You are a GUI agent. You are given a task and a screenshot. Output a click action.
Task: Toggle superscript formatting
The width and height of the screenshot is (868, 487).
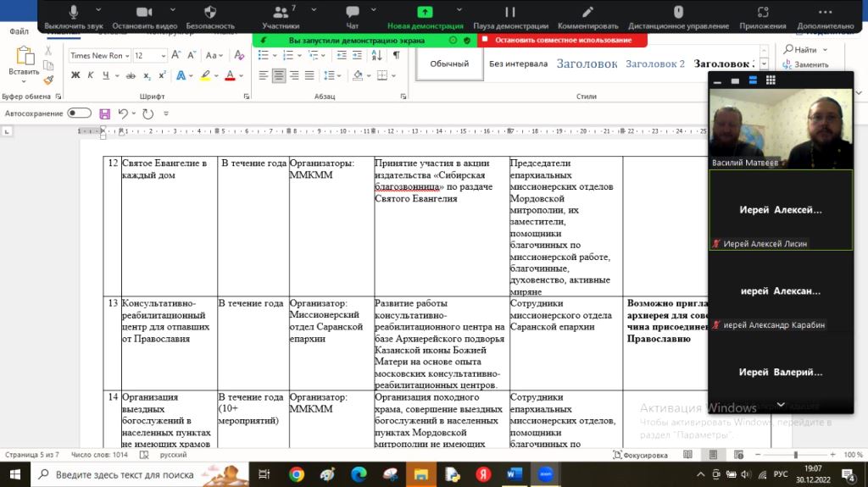coord(162,75)
